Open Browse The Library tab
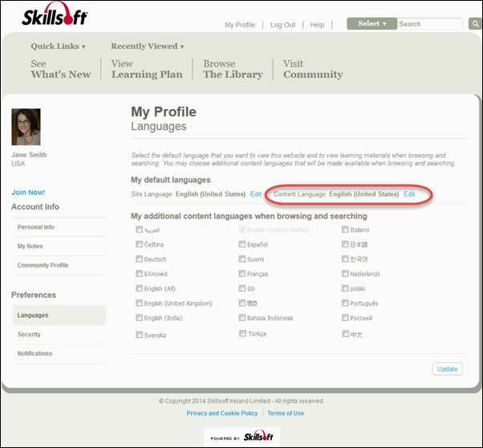483x448 pixels. coord(232,69)
